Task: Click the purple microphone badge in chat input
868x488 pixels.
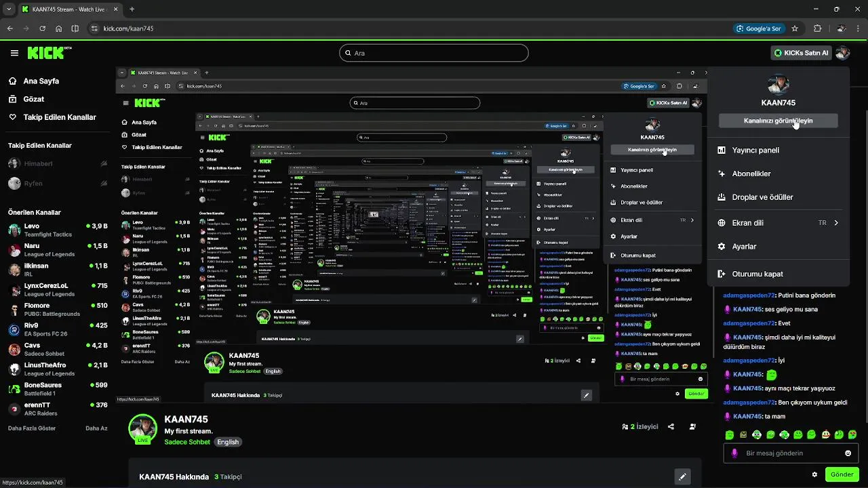Action: pyautogui.click(x=734, y=453)
